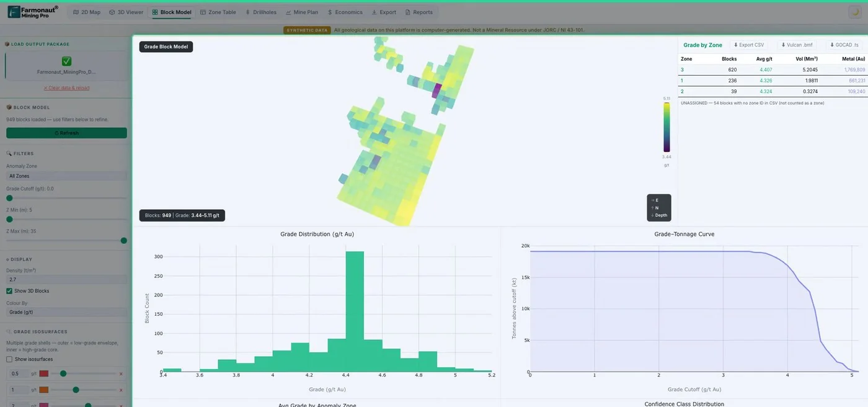Switch to the Export tab
868x407 pixels.
pos(384,12)
